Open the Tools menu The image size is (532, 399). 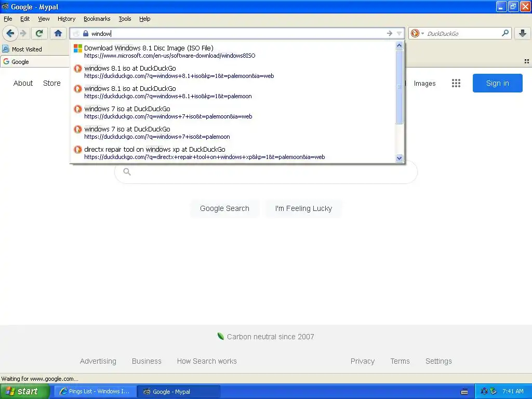click(125, 19)
